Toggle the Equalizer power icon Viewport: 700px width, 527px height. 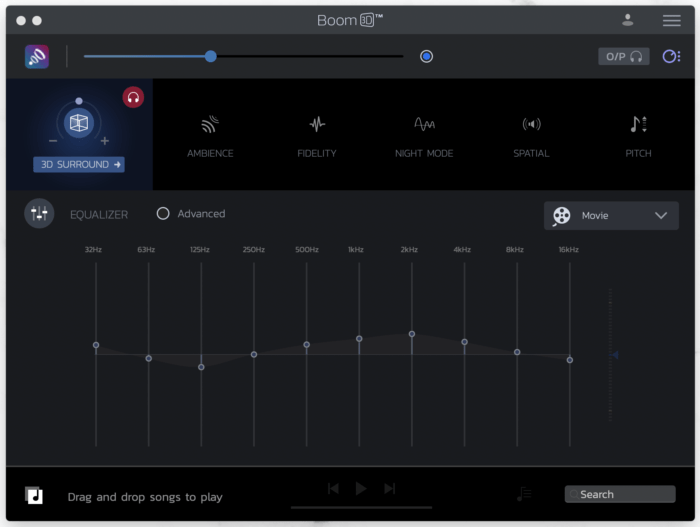pyautogui.click(x=39, y=214)
